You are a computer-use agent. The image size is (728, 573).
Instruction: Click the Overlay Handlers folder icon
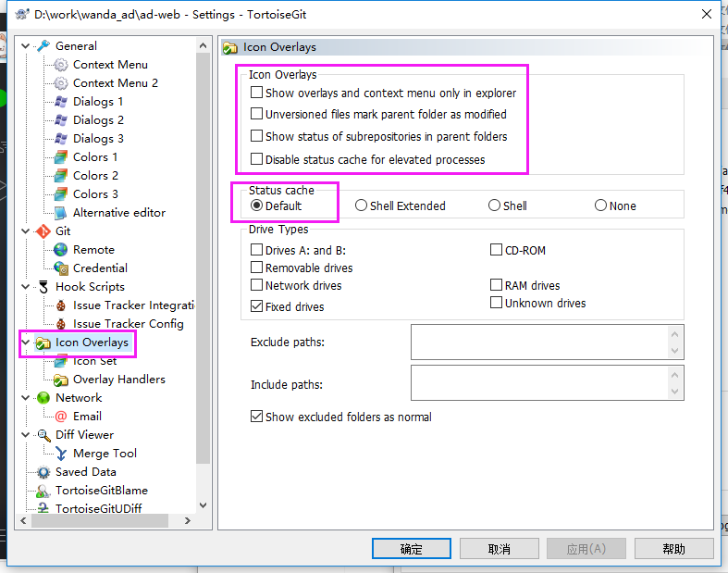(61, 380)
